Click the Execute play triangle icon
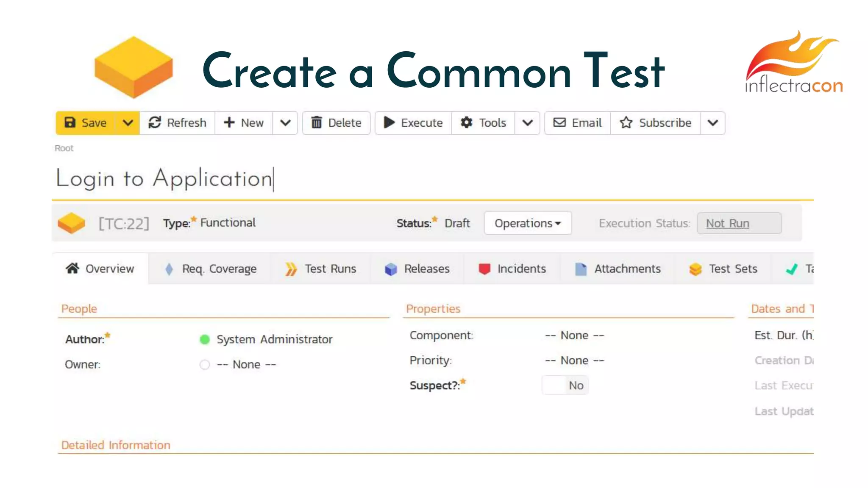 pos(389,123)
